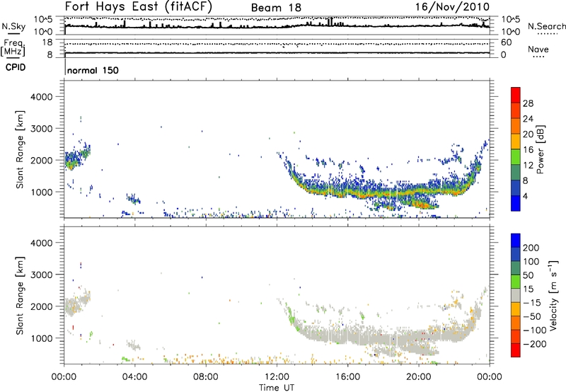The width and height of the screenshot is (566, 392).
Task: Click the '04:00' time axis tick label
Action: (135, 377)
